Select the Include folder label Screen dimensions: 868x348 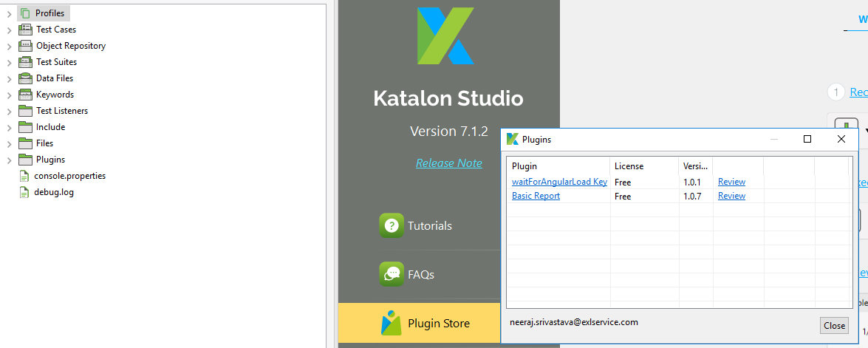point(50,126)
